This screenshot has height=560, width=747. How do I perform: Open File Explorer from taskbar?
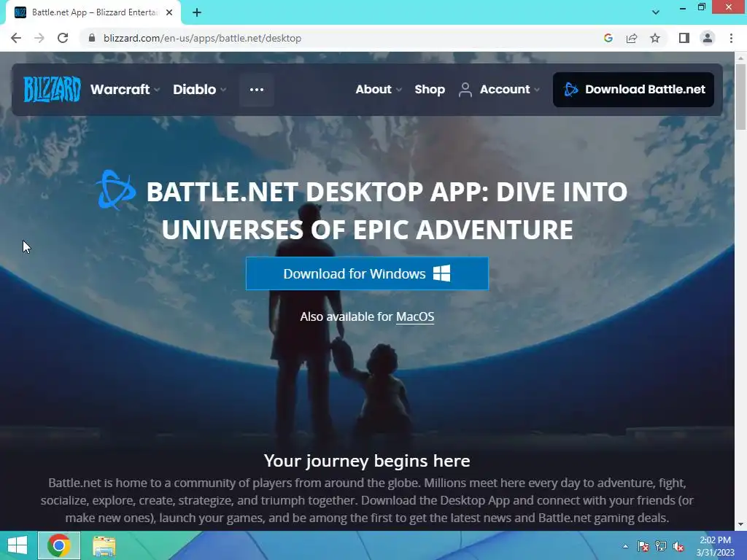click(x=104, y=546)
